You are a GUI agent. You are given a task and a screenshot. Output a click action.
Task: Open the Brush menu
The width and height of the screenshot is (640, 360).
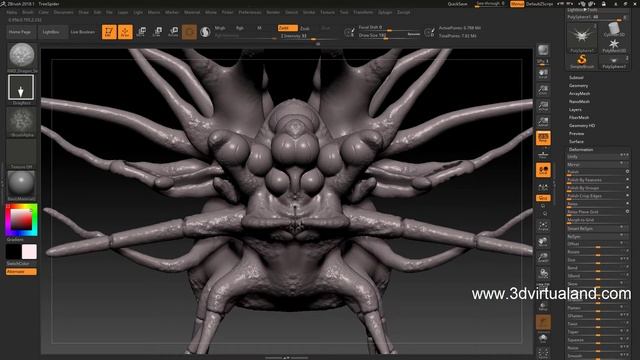[x=28, y=12]
